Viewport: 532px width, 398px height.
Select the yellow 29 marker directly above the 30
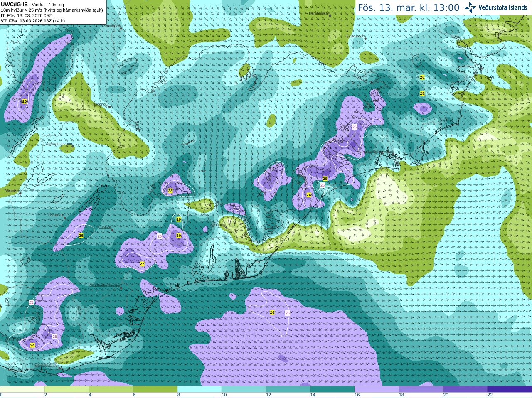(x=179, y=219)
